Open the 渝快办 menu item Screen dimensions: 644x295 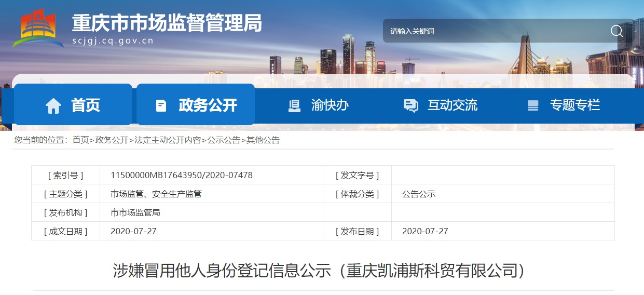point(330,105)
